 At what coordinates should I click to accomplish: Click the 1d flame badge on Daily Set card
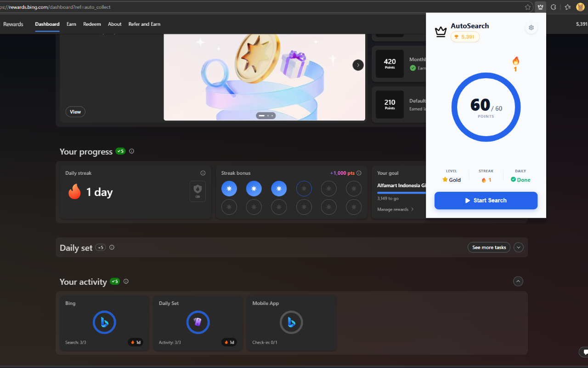[229, 342]
